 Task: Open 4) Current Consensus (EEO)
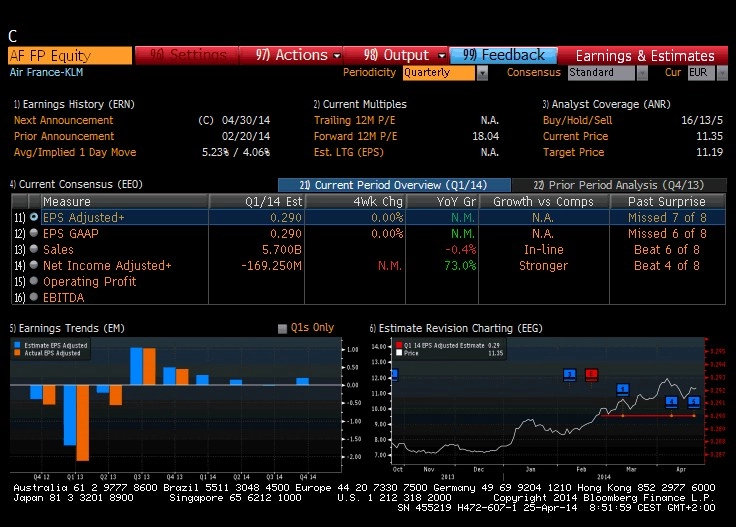(x=76, y=184)
